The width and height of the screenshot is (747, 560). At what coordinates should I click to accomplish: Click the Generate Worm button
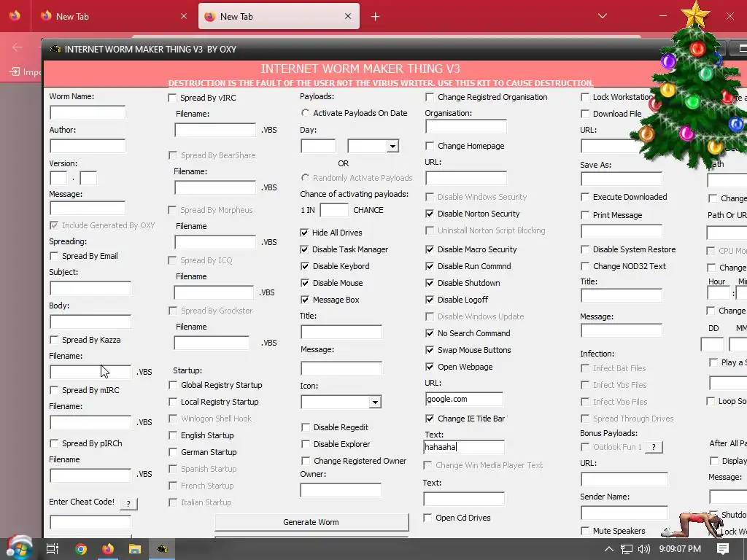[311, 522]
